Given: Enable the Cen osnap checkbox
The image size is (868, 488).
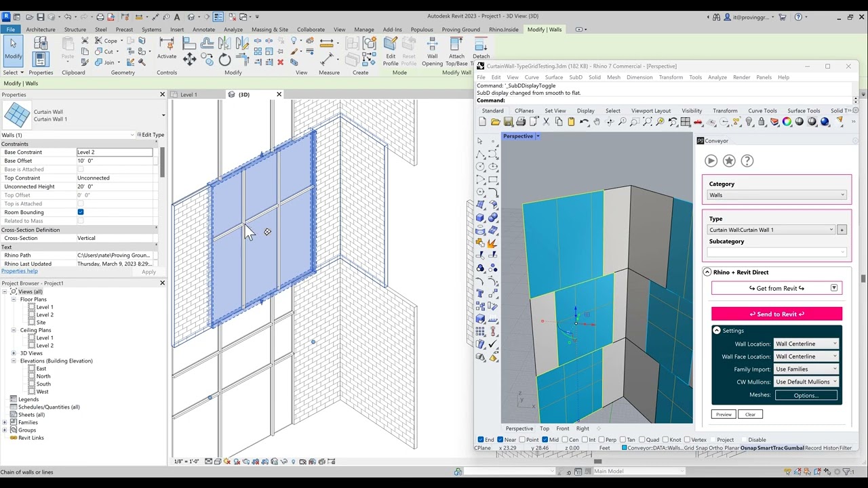Looking at the screenshot, I should pyautogui.click(x=565, y=440).
